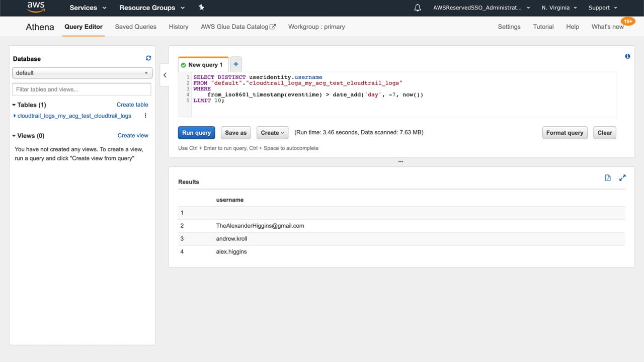Viewport: 644px width, 362px height.
Task: Expand the Services menu
Action: click(88, 8)
